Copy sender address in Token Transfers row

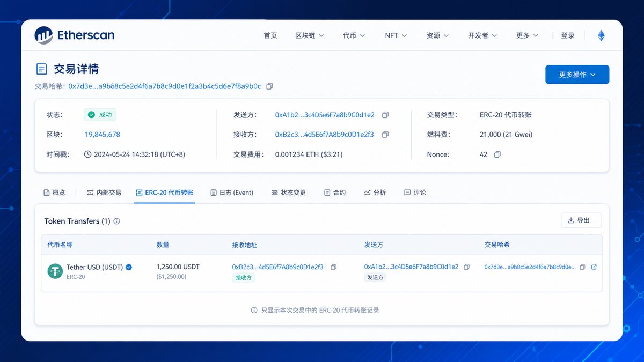[x=467, y=267]
